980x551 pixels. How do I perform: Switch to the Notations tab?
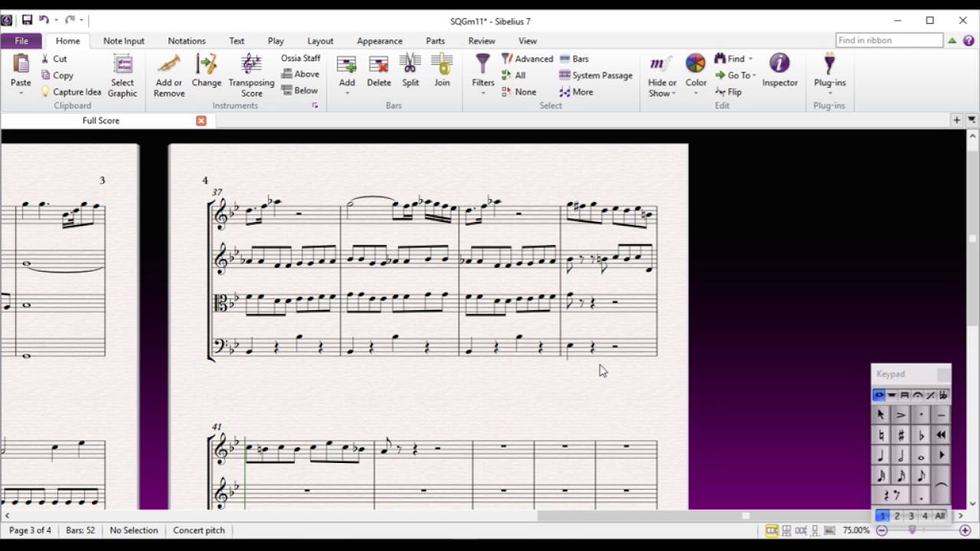coord(187,41)
